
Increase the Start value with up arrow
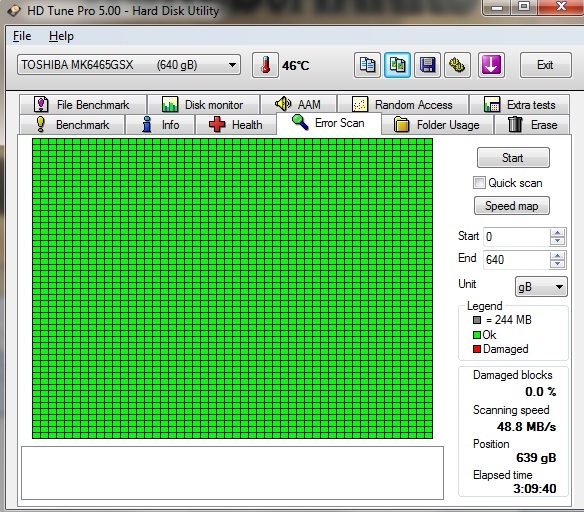[558, 233]
